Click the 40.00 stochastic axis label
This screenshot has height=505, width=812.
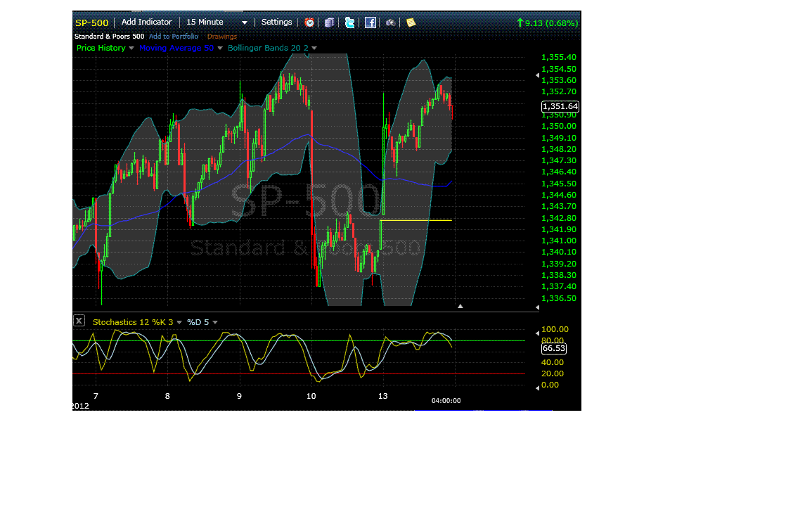pyautogui.click(x=553, y=362)
